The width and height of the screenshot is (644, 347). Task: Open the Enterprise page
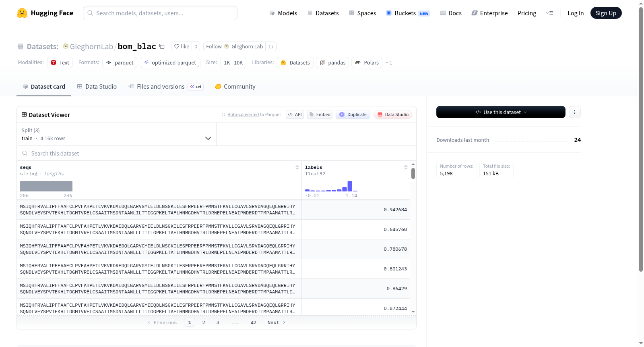[x=489, y=13]
